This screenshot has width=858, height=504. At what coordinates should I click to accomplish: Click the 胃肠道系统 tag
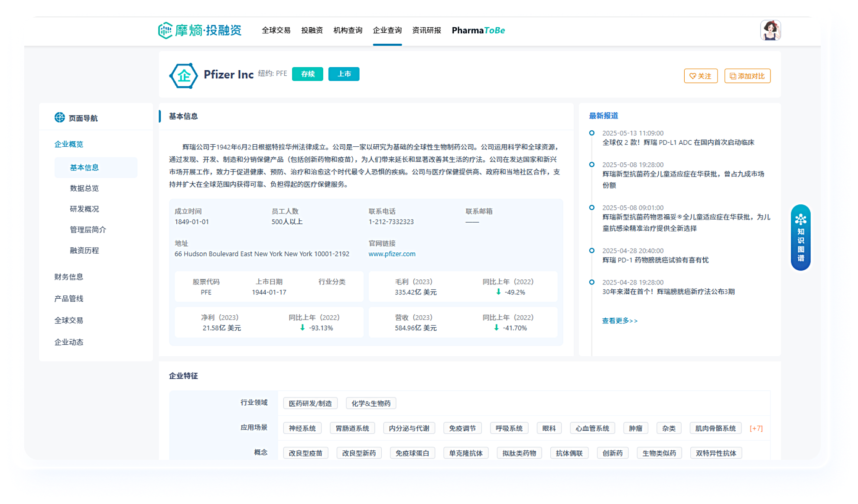click(352, 428)
